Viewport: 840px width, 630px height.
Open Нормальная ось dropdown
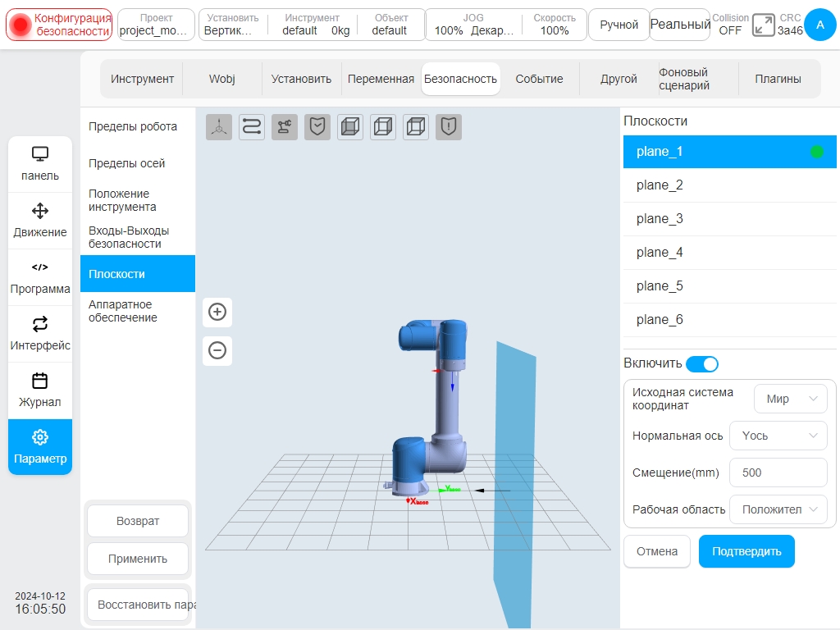(x=778, y=436)
